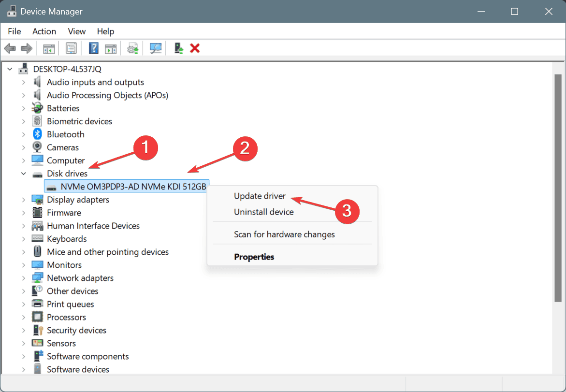
Task: Open Properties using the toolbar properties icon
Action: (x=71, y=48)
